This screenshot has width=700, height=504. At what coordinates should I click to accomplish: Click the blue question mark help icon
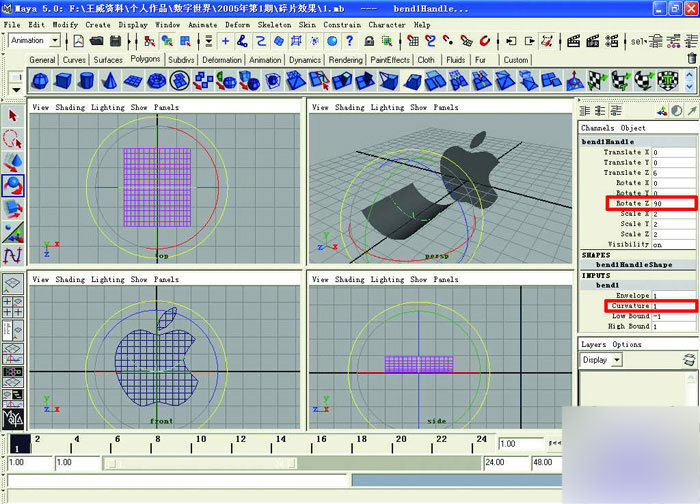tap(350, 41)
